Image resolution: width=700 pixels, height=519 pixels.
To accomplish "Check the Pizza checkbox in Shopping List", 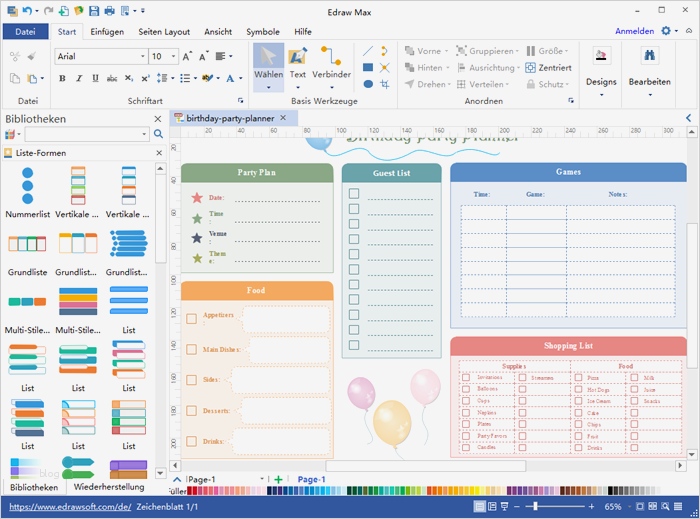I will [x=579, y=378].
